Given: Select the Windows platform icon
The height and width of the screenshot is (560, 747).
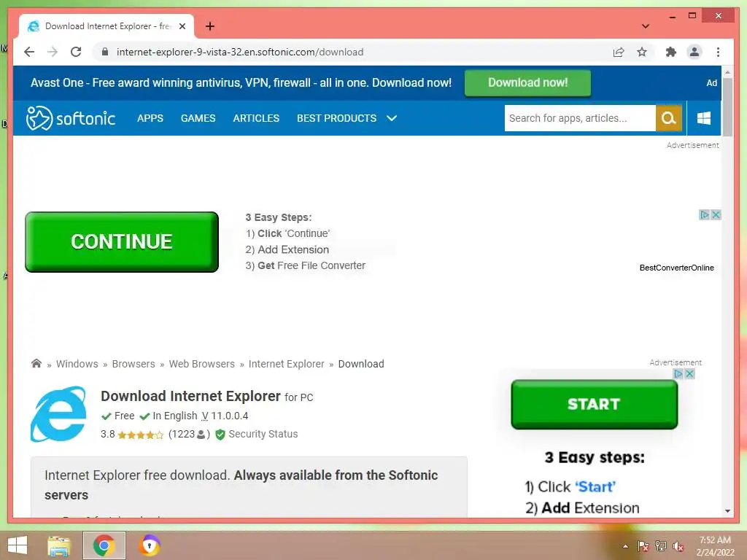Looking at the screenshot, I should pos(704,118).
